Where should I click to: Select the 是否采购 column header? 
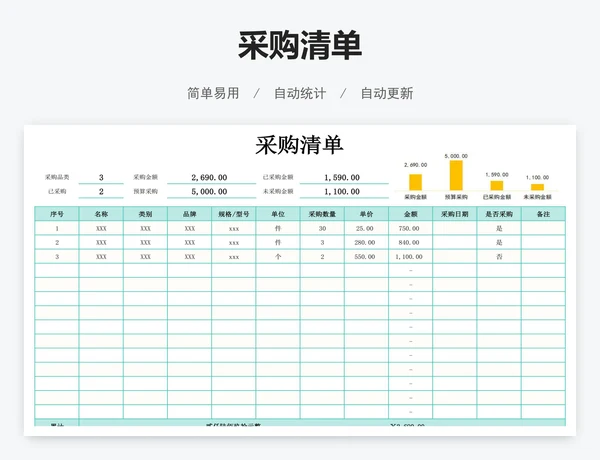pyautogui.click(x=499, y=214)
